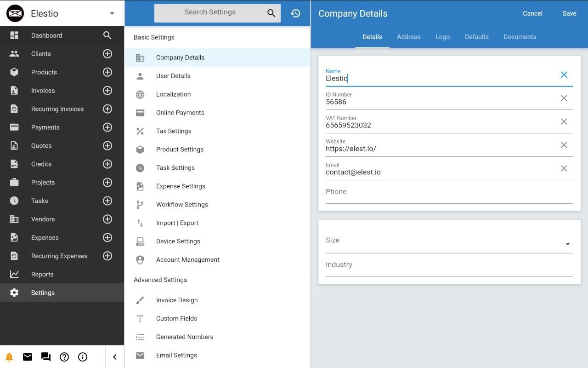Clear the Website field with X
The height and width of the screenshot is (368, 588).
[x=564, y=145]
